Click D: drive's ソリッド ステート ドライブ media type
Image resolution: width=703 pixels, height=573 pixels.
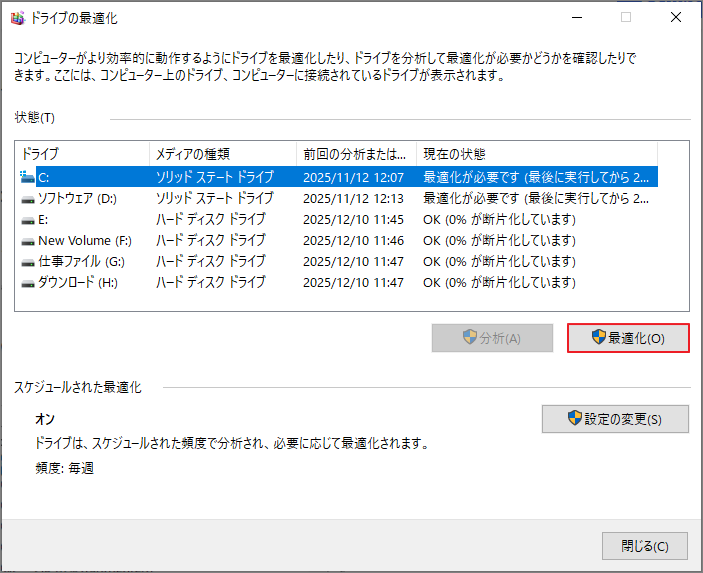[x=215, y=198]
